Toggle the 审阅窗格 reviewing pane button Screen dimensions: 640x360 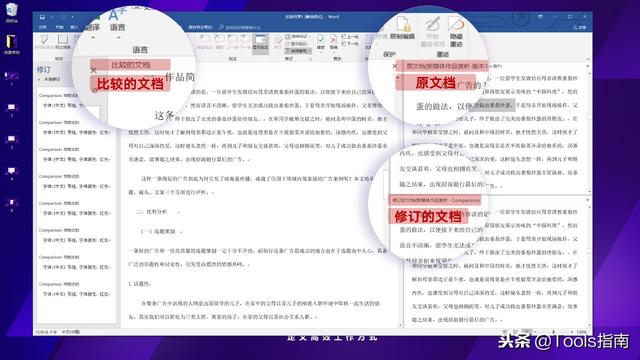298,51
